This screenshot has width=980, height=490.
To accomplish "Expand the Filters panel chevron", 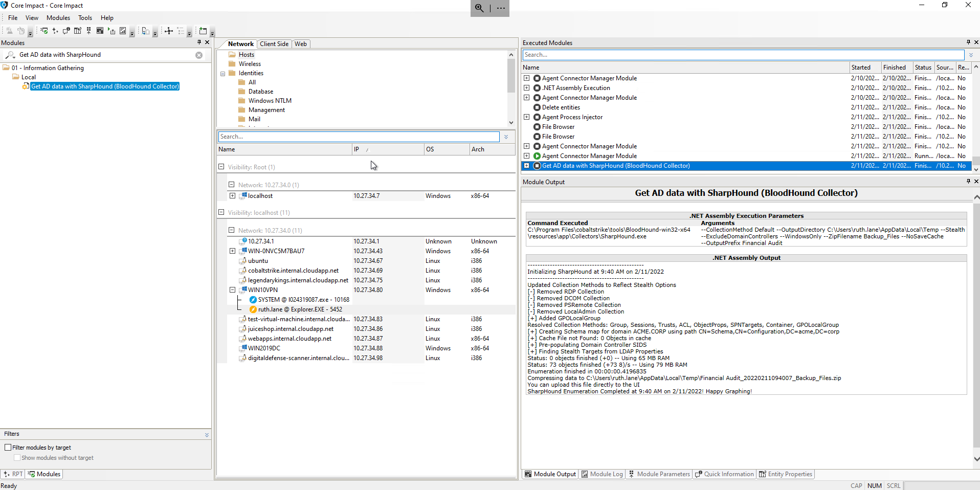I will pos(207,434).
